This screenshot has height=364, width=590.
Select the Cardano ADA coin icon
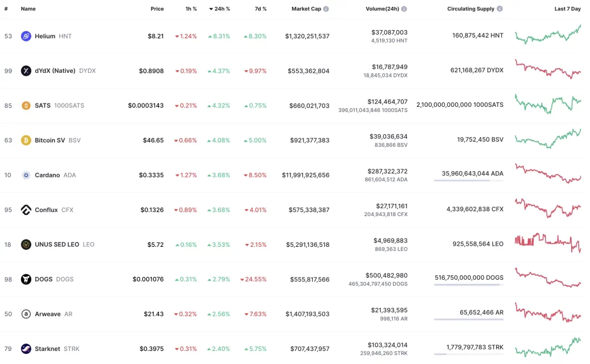point(25,175)
